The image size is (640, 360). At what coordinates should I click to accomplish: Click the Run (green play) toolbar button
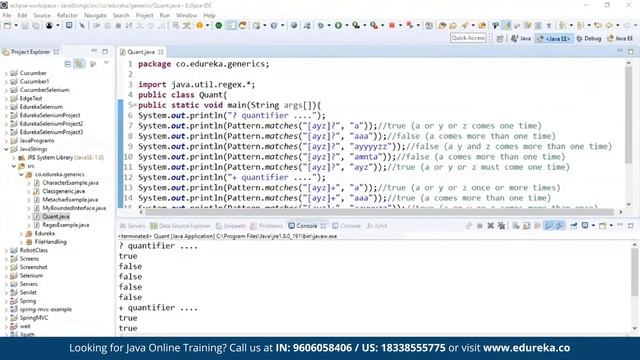[338, 25]
